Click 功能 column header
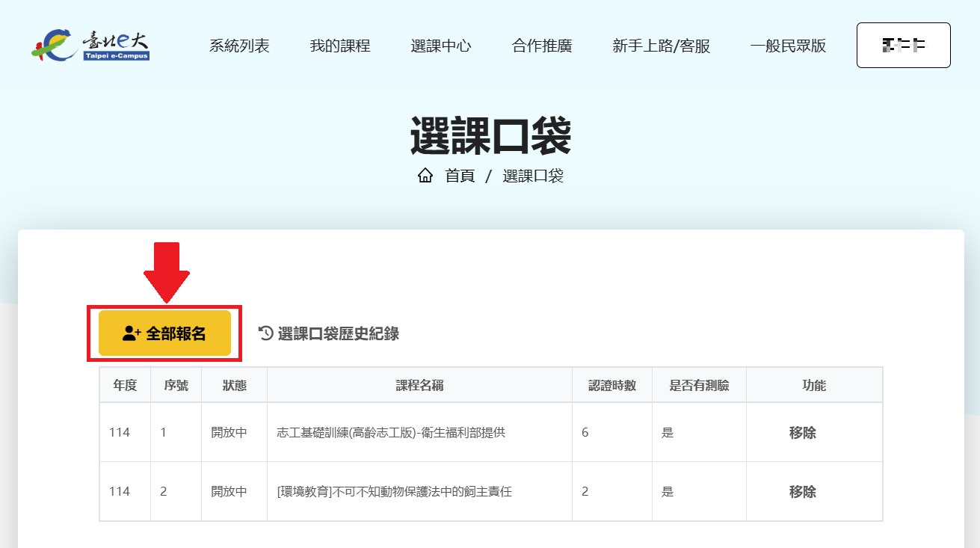980x548 pixels. (x=814, y=385)
